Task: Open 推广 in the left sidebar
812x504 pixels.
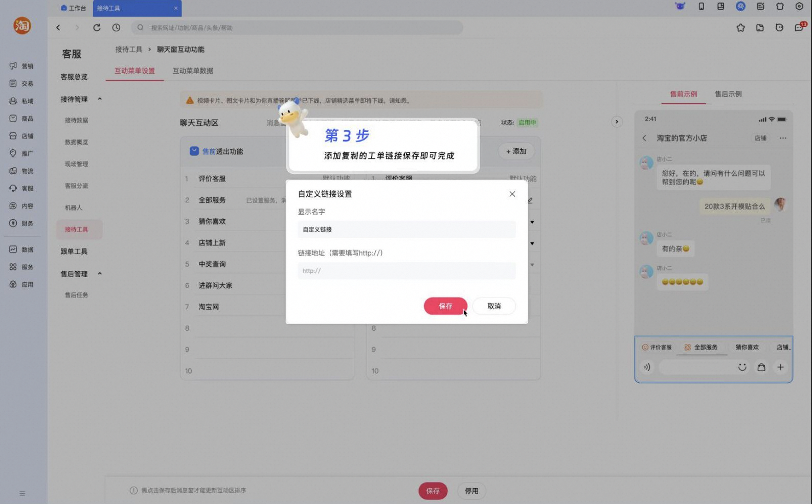Action: click(21, 153)
